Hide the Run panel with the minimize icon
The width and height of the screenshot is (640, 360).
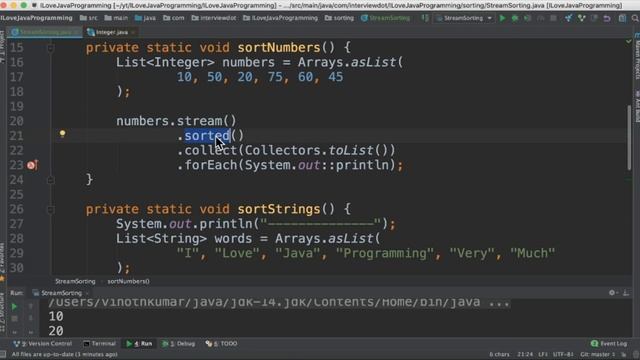pos(626,292)
